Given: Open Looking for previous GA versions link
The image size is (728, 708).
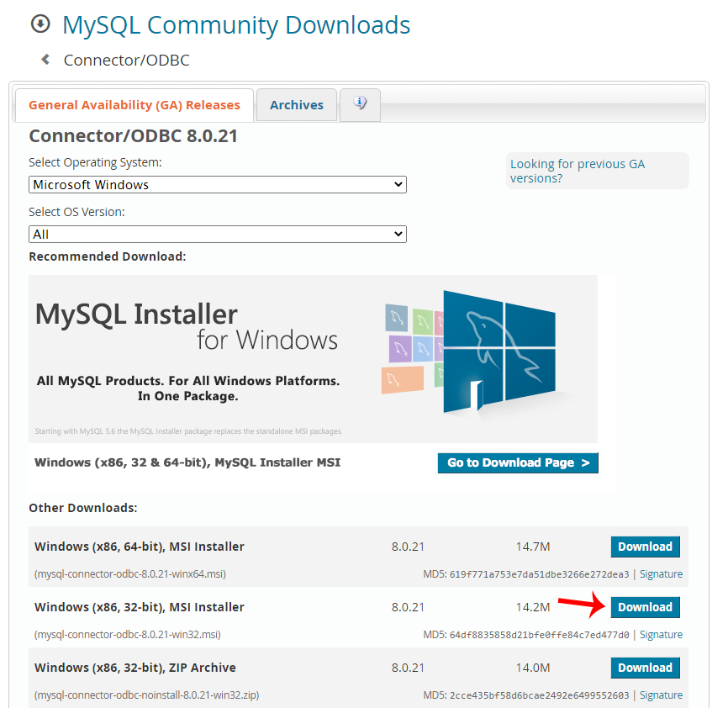Looking at the screenshot, I should [x=578, y=171].
